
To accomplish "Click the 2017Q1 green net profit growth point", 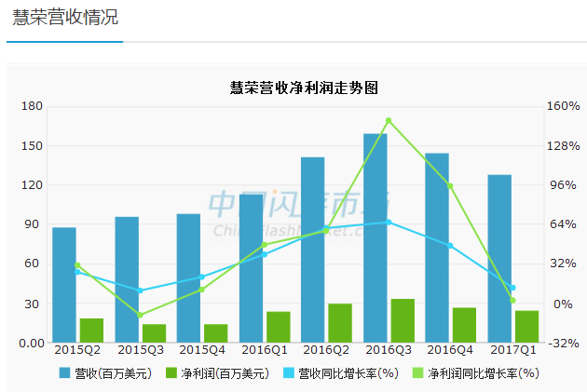I will point(512,301).
